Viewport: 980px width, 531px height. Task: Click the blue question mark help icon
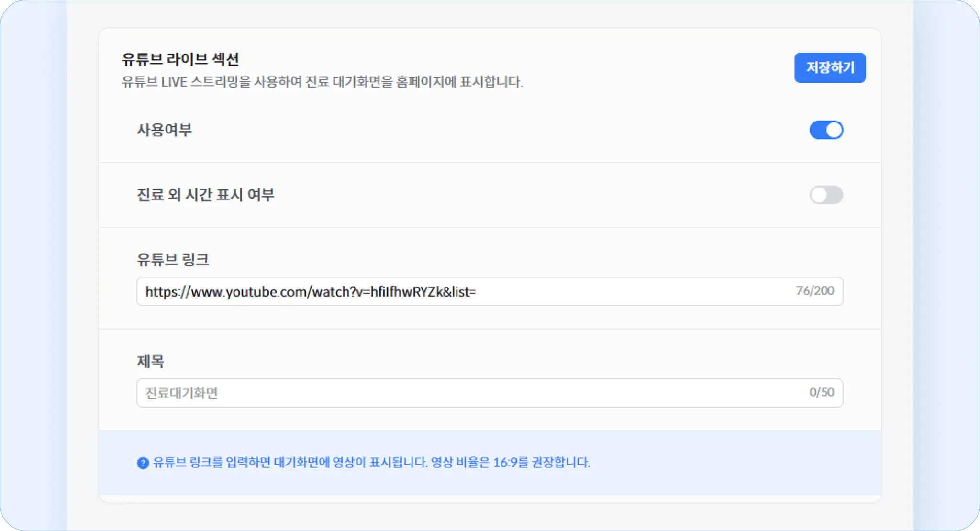(143, 463)
